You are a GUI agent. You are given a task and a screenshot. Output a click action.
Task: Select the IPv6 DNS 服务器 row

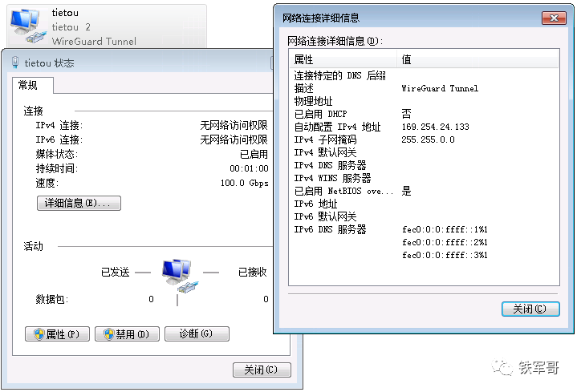(424, 229)
